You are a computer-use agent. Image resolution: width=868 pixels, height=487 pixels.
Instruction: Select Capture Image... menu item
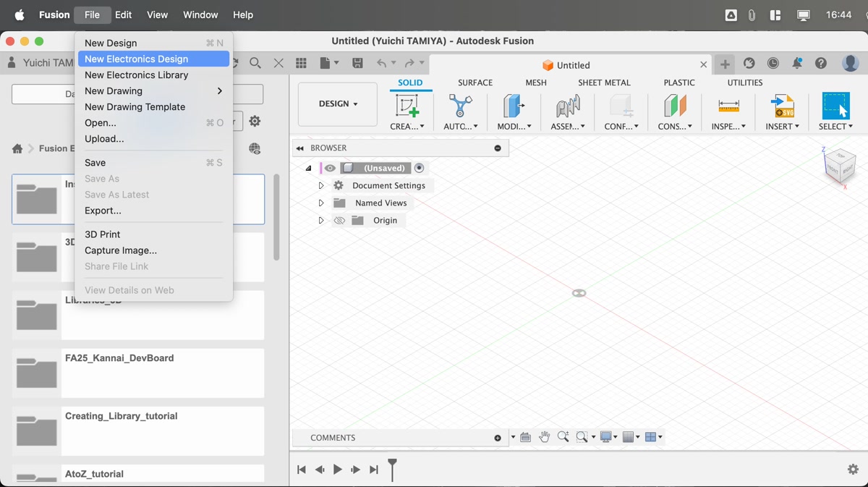pyautogui.click(x=153, y=250)
